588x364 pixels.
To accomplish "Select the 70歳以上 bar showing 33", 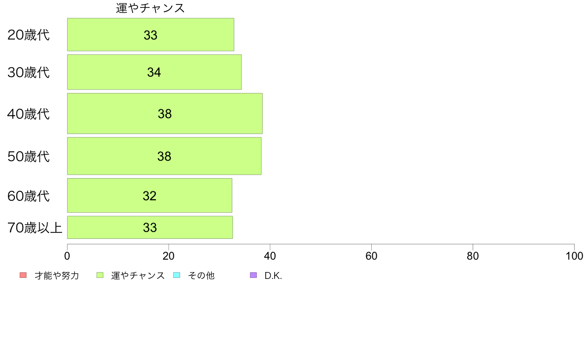I will point(150,227).
